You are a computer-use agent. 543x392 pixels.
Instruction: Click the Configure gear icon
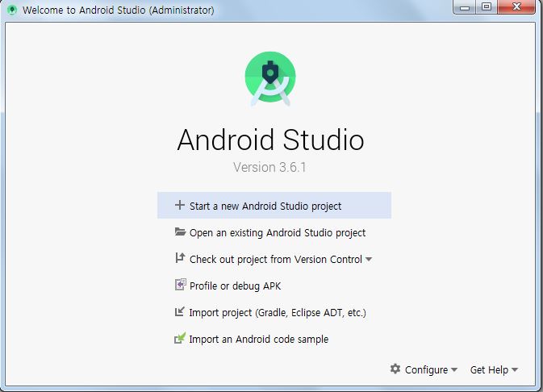395,369
